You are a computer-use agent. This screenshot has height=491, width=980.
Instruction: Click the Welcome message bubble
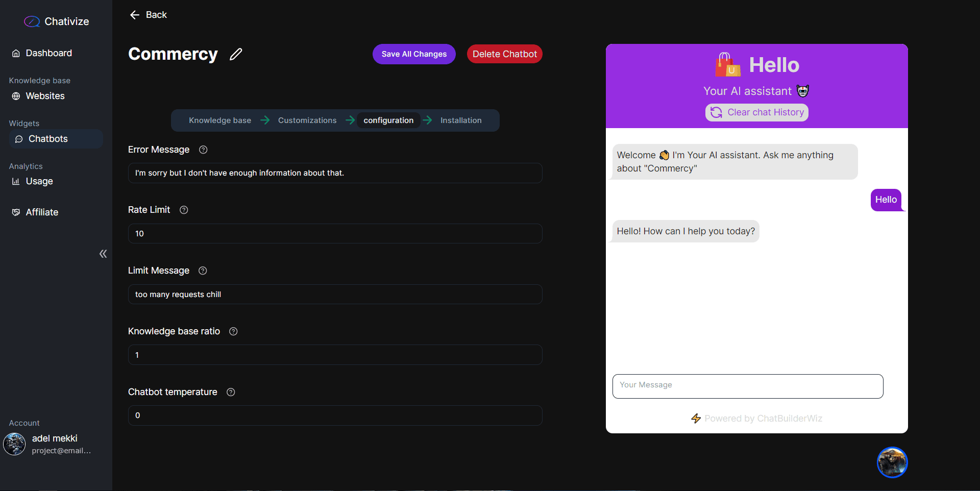point(734,162)
